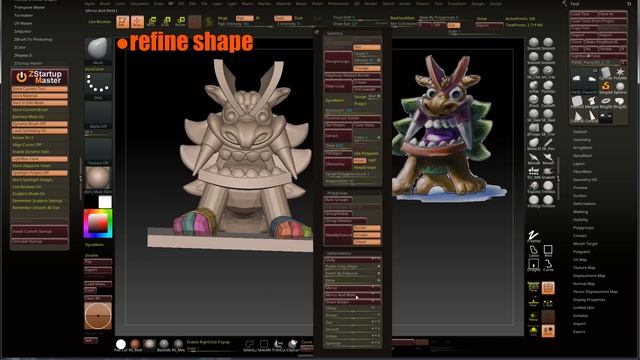Viewport: 640px width, 360px height.
Task: Open the current brush thumbnail picker
Action: [x=98, y=51]
